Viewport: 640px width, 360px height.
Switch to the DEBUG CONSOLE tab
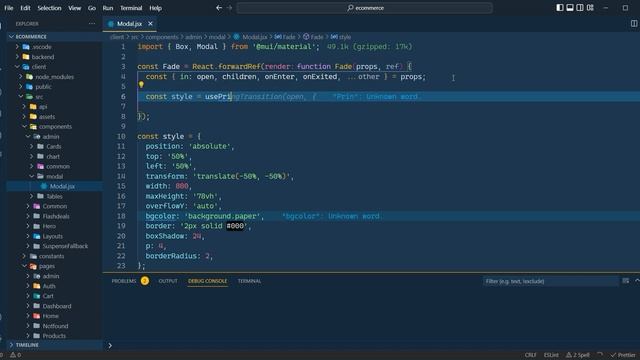(207, 281)
